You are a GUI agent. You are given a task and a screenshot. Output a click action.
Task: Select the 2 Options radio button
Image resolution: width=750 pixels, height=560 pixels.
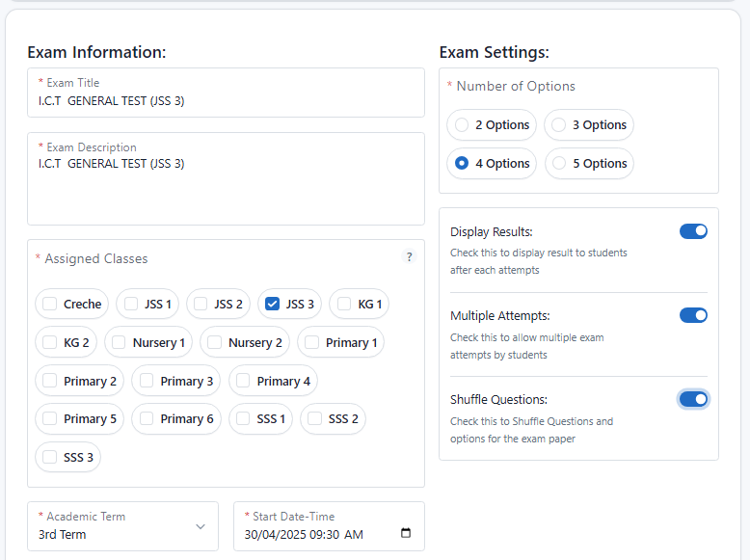(x=462, y=125)
